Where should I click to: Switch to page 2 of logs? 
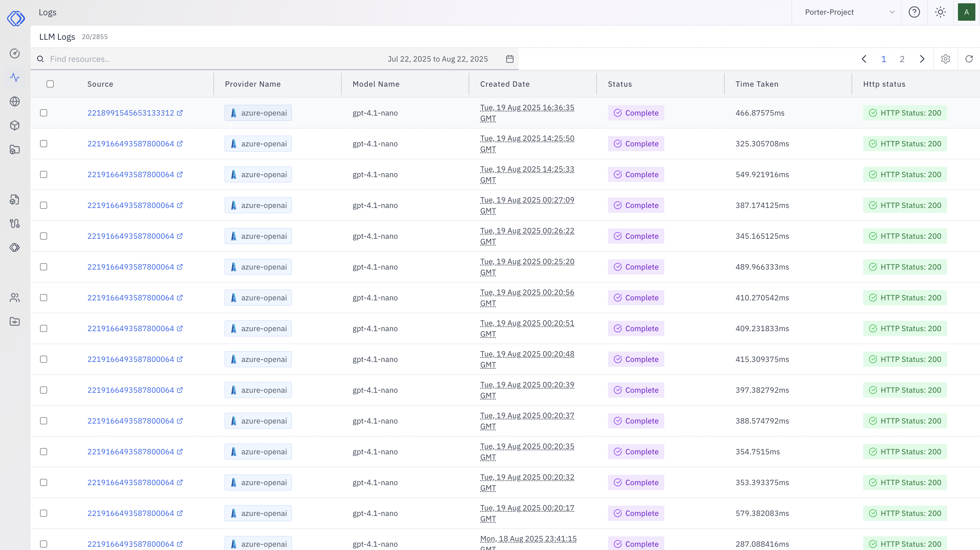(902, 59)
